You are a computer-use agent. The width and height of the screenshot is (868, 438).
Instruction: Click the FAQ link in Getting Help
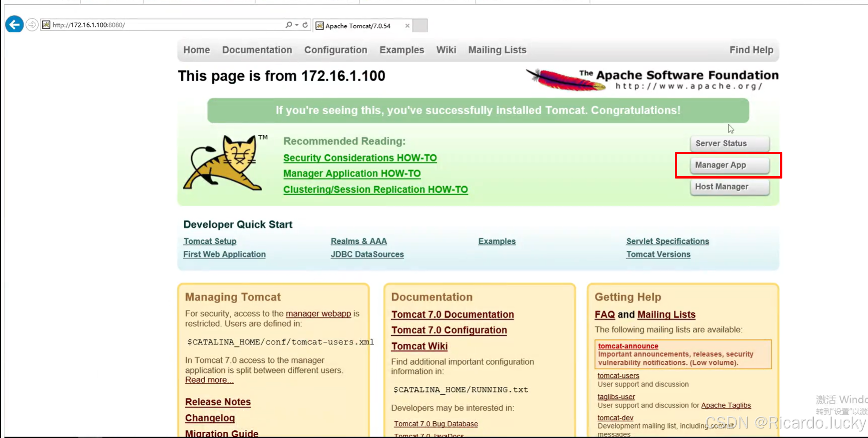click(x=604, y=315)
